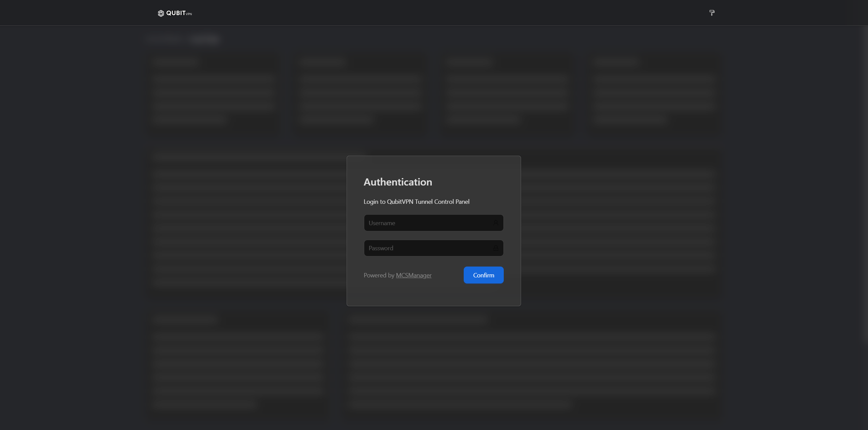Click the 'Powered by' label text
868x430 pixels.
[379, 275]
